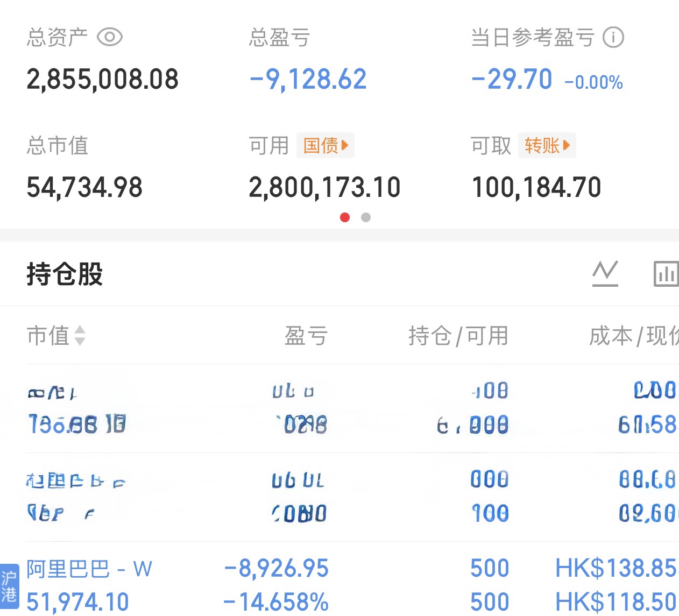Click the 盈亏 column header
This screenshot has height=616, width=679.
(x=306, y=336)
